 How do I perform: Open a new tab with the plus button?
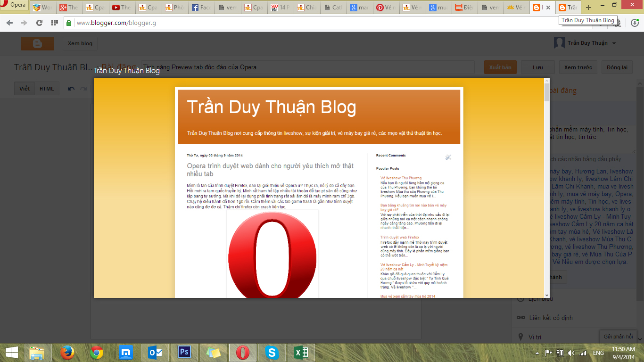click(588, 8)
